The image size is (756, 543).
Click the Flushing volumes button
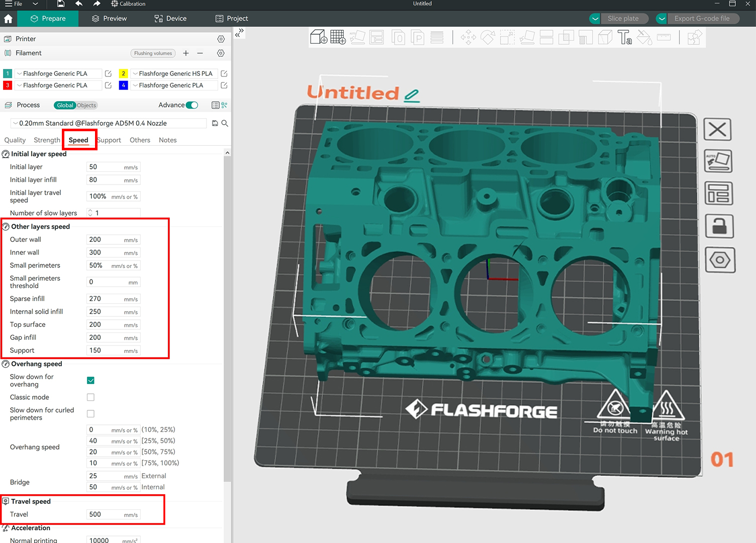click(x=153, y=53)
